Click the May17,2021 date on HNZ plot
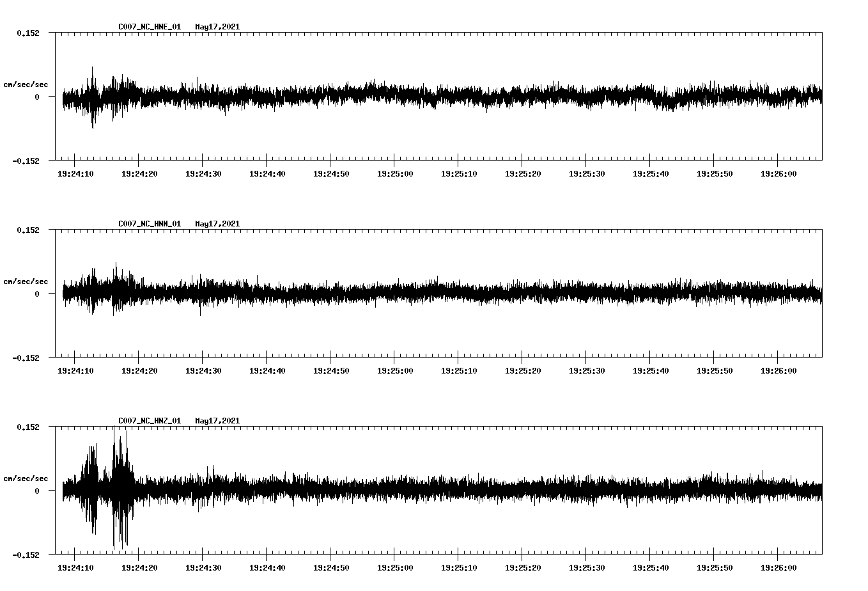868x591 pixels. 217,421
